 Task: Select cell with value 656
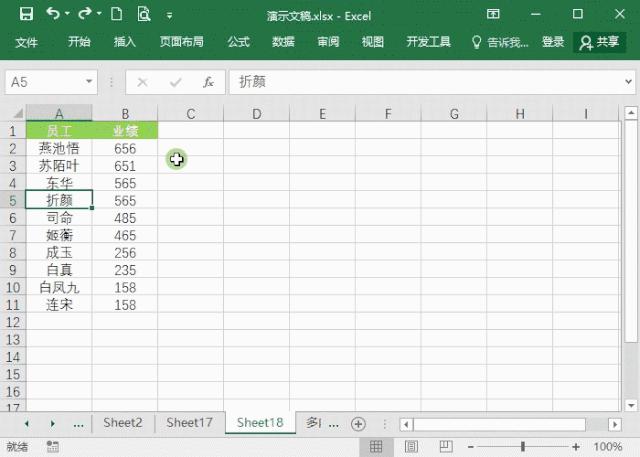(x=125, y=148)
